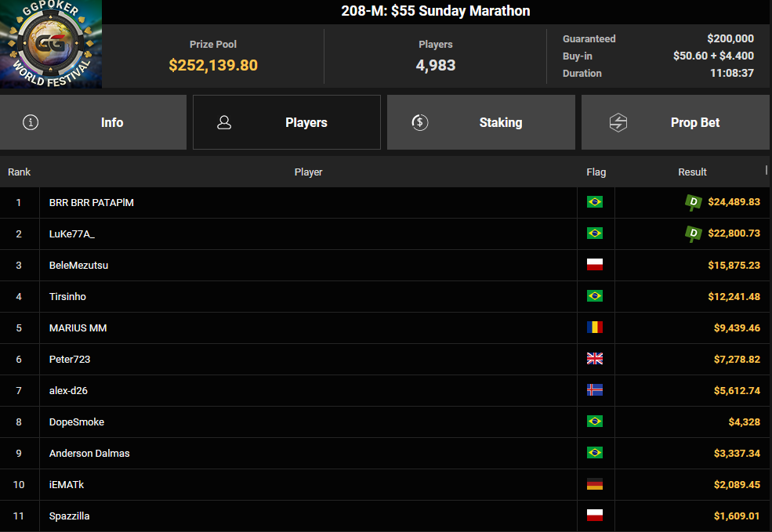Screen dimensions: 772x532
Task: Click the Prize Pool amount $252,139.80
Action: 213,65
